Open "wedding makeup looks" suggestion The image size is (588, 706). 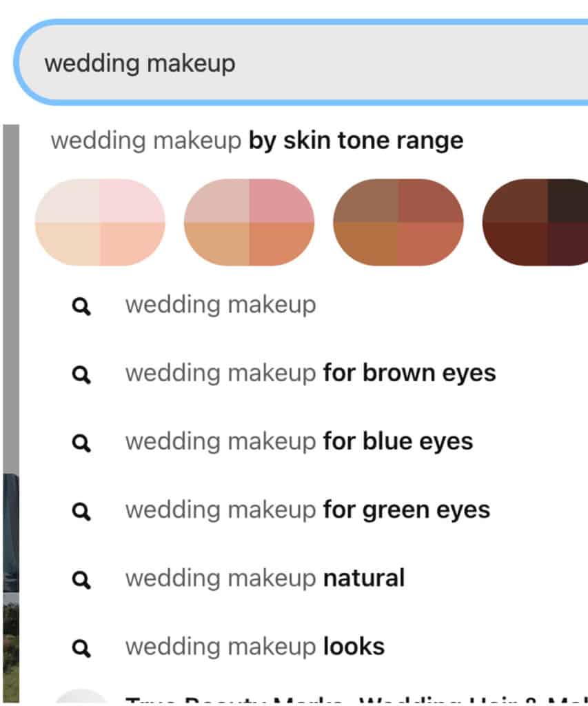255,646
